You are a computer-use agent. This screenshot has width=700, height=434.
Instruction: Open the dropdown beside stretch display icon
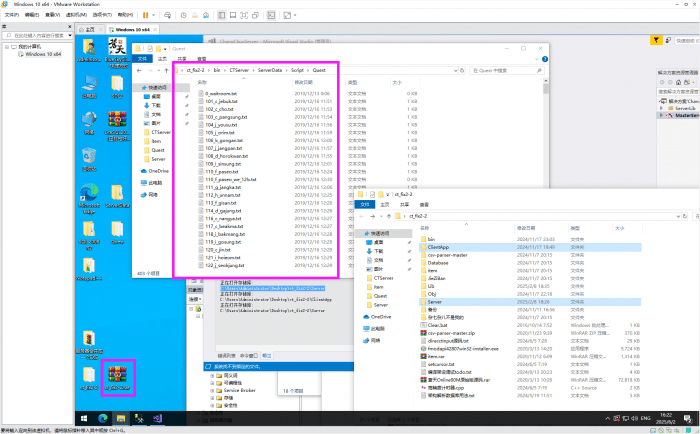tap(295, 15)
